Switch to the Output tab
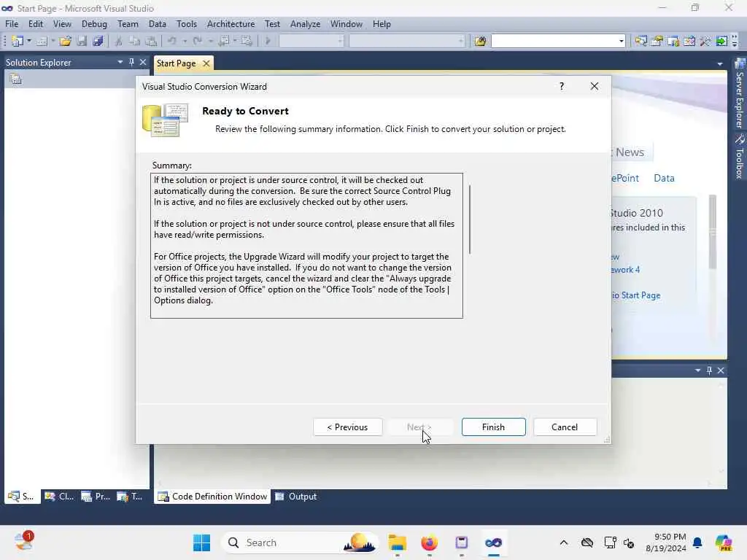This screenshot has height=560, width=747. point(296,497)
